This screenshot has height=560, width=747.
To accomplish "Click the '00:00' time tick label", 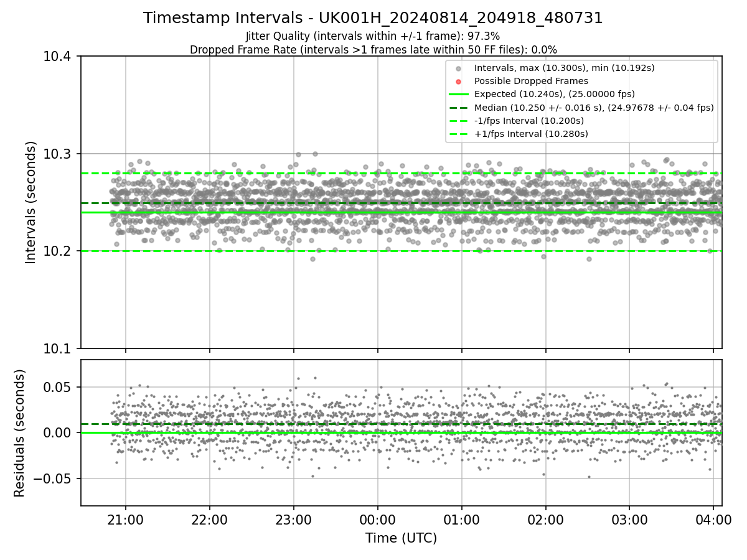I will [x=378, y=520].
